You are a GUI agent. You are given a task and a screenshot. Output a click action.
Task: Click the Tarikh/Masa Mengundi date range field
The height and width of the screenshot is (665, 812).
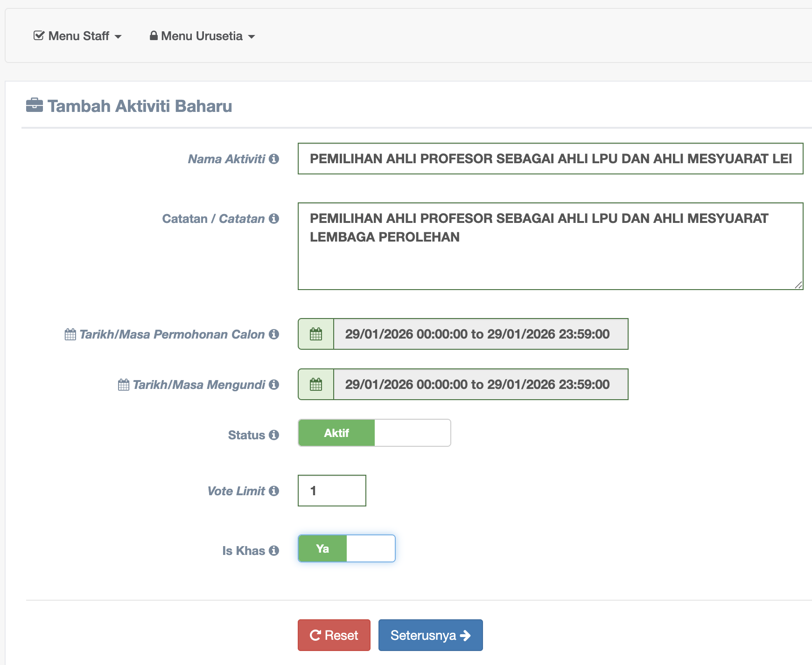point(481,384)
